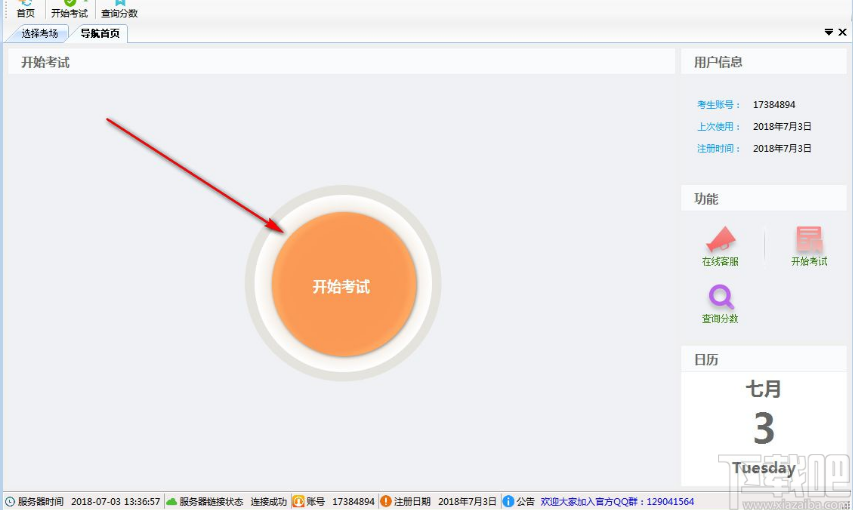Viewport: 853px width, 510px height.
Task: Click the 考生账号 value 17384894
Action: click(x=774, y=105)
